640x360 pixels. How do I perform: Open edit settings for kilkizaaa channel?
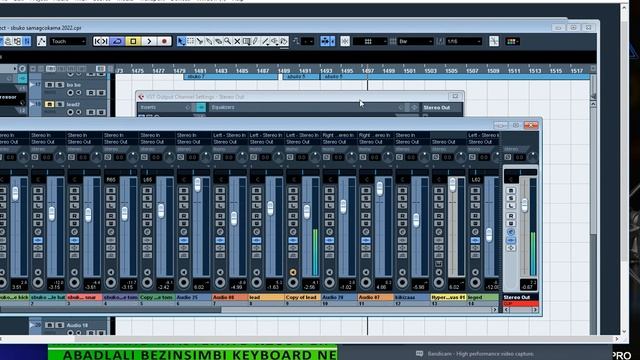402,232
